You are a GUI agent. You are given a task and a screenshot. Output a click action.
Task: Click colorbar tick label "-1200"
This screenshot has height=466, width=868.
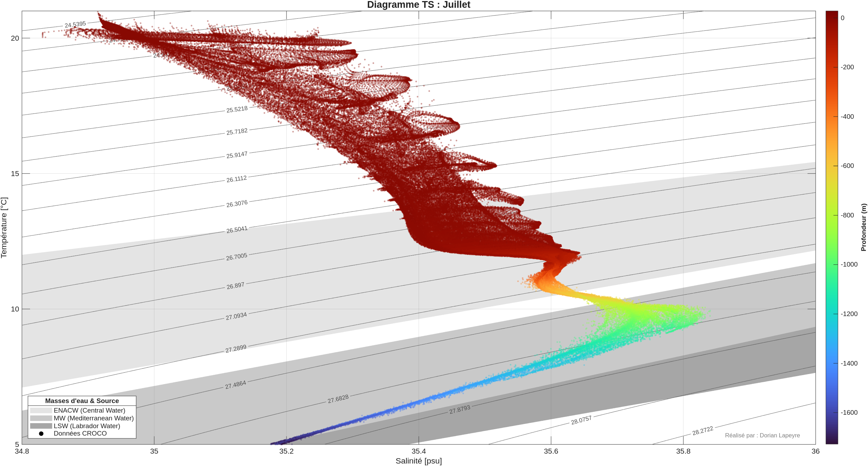point(849,314)
